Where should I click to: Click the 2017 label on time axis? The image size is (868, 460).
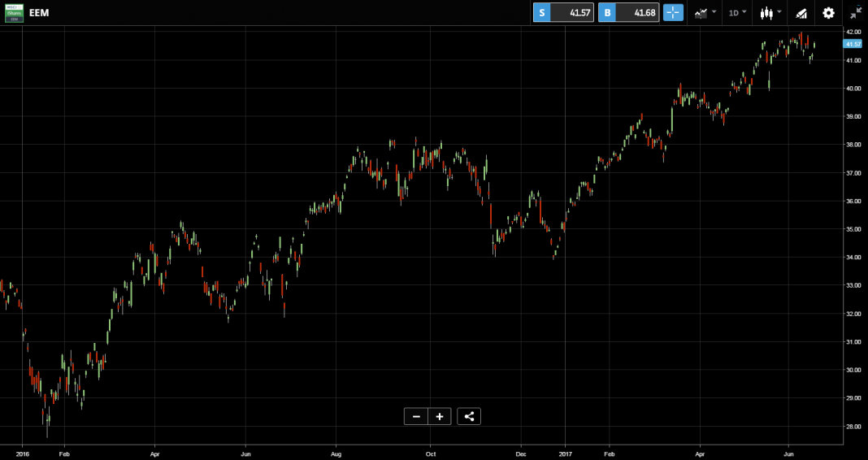[565, 454]
